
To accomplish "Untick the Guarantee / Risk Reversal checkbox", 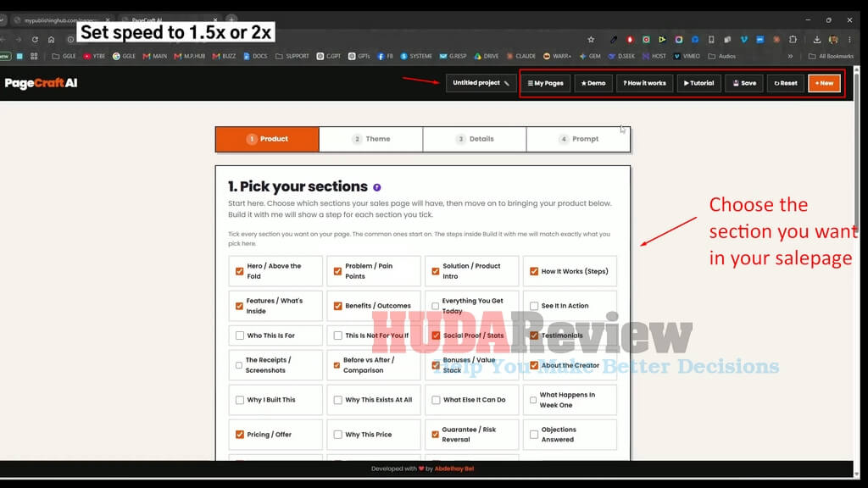I will pyautogui.click(x=436, y=435).
